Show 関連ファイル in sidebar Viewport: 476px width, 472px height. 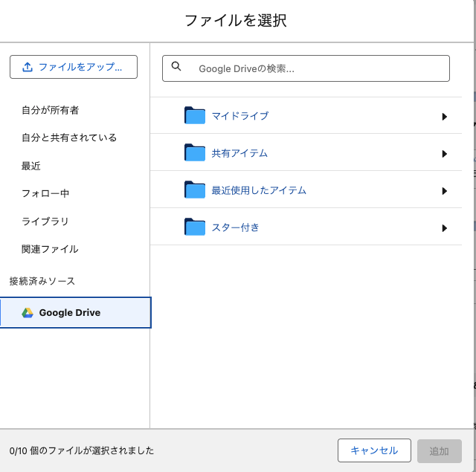click(x=50, y=249)
